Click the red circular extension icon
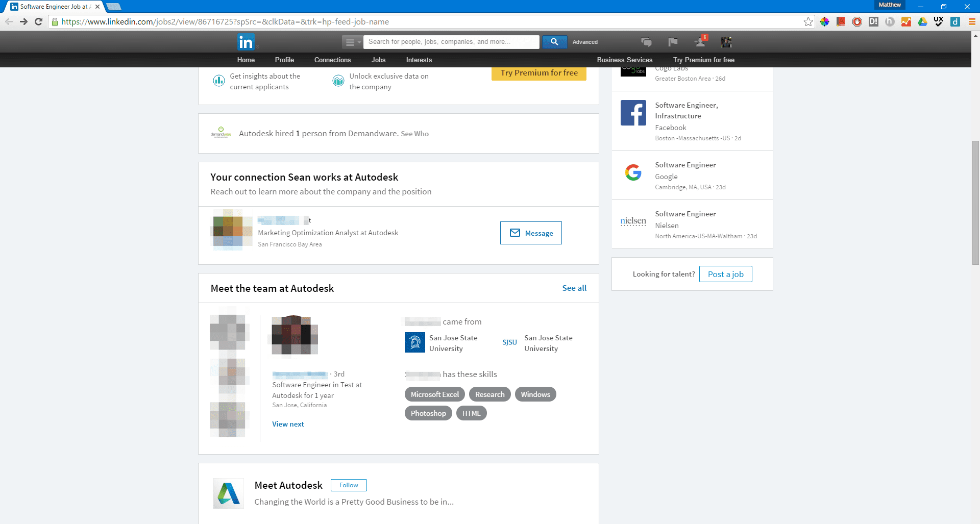The image size is (980, 524). [857, 21]
